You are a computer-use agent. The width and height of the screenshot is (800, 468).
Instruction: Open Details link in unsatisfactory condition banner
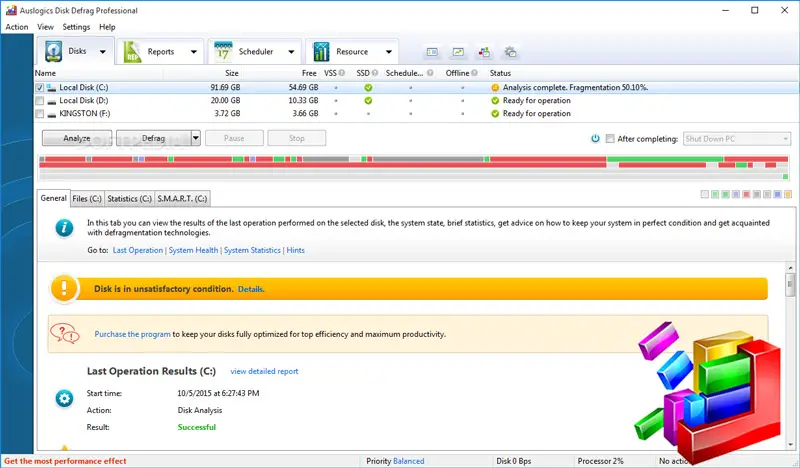pyautogui.click(x=251, y=289)
